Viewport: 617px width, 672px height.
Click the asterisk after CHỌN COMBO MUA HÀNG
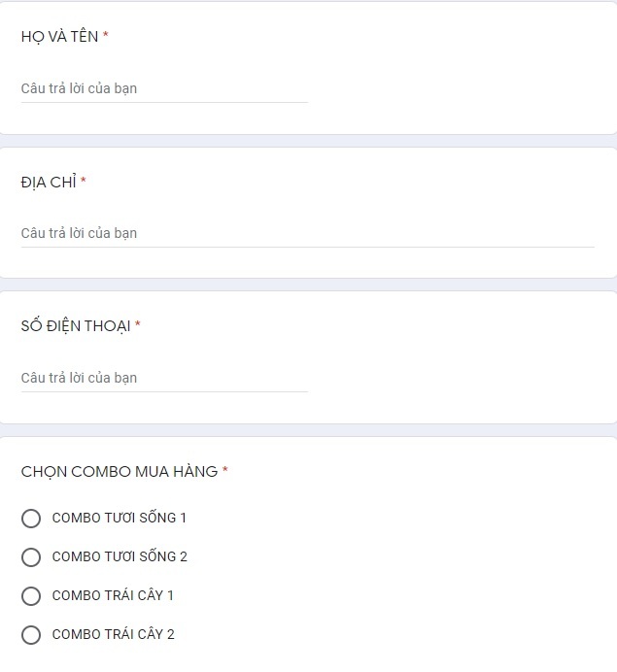225,471
